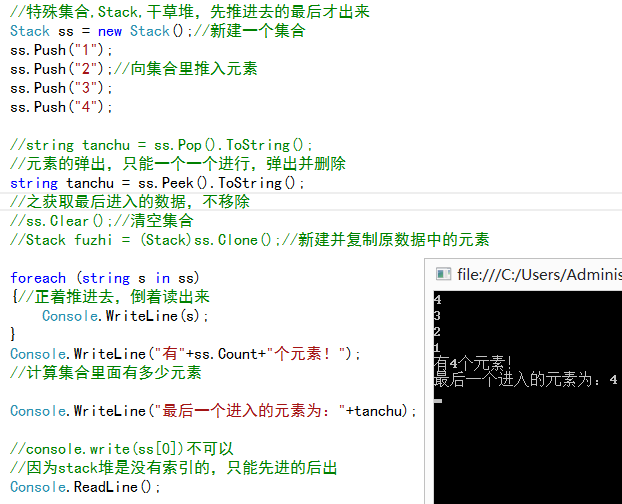Click the closing brace of the foreach block
The width and height of the screenshot is (622, 504).
[x=13, y=334]
